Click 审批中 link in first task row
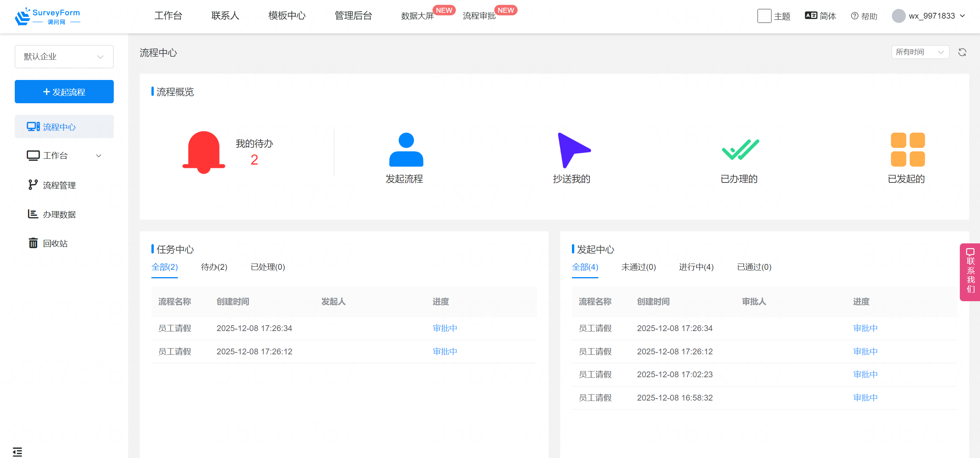980x458 pixels. (445, 328)
